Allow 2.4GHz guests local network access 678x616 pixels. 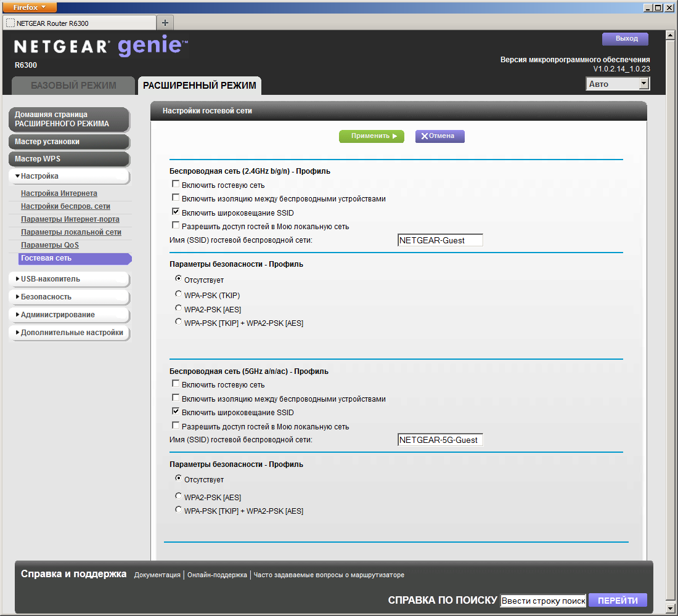click(176, 225)
